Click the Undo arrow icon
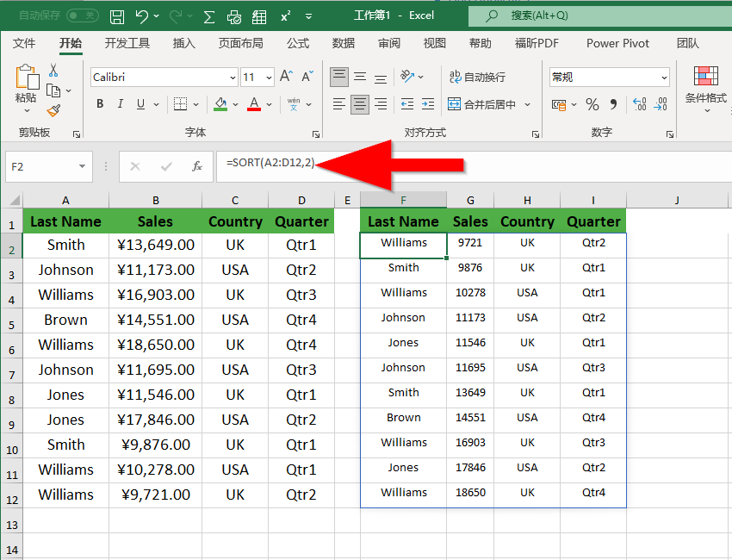 click(x=142, y=16)
